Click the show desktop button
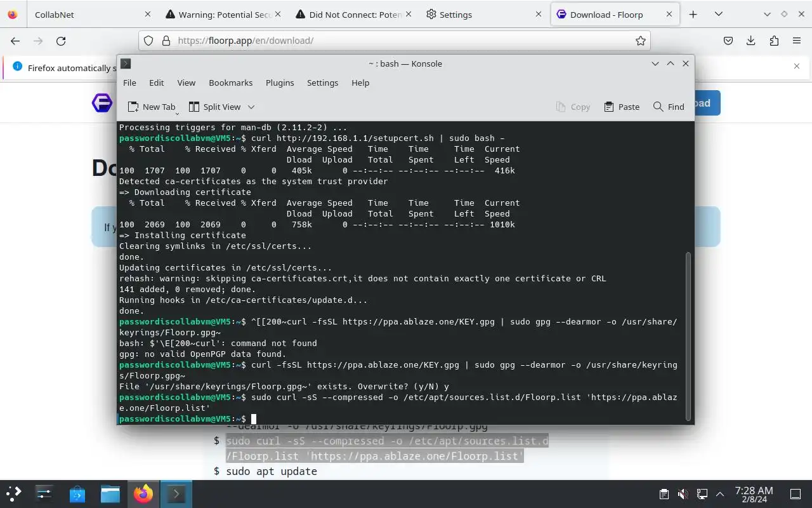This screenshot has width=812, height=508. click(x=796, y=494)
